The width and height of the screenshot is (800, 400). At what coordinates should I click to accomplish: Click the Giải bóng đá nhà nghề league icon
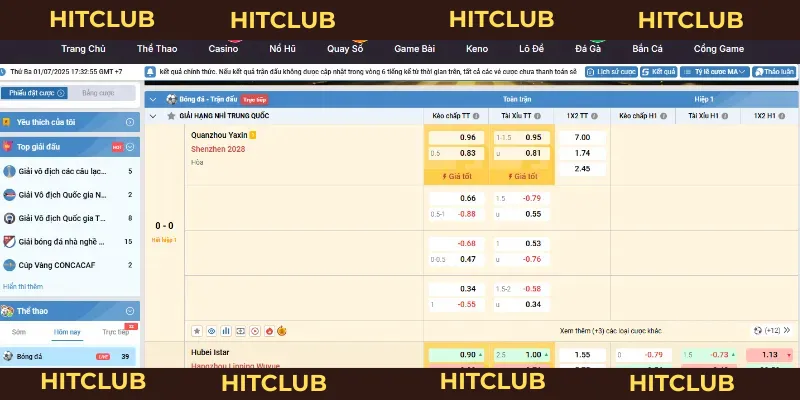(x=9, y=242)
